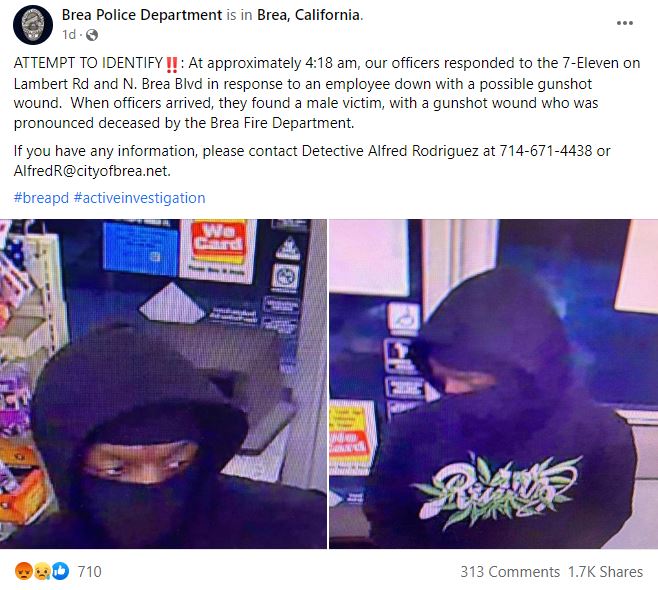Click the angry reaction emoji icon
658x590 pixels.
24,571
